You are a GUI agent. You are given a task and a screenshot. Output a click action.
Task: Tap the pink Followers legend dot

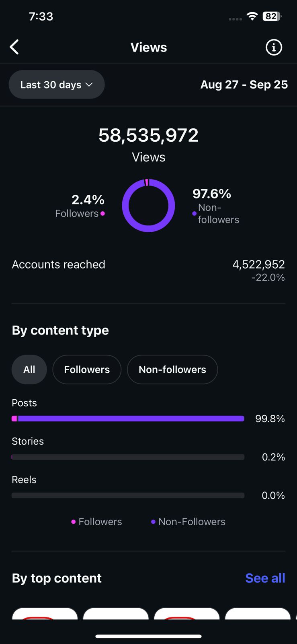tap(73, 522)
